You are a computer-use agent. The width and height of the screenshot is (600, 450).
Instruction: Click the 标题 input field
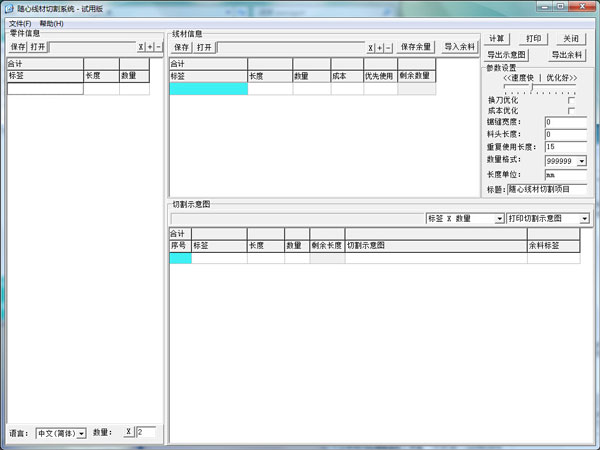tap(547, 189)
